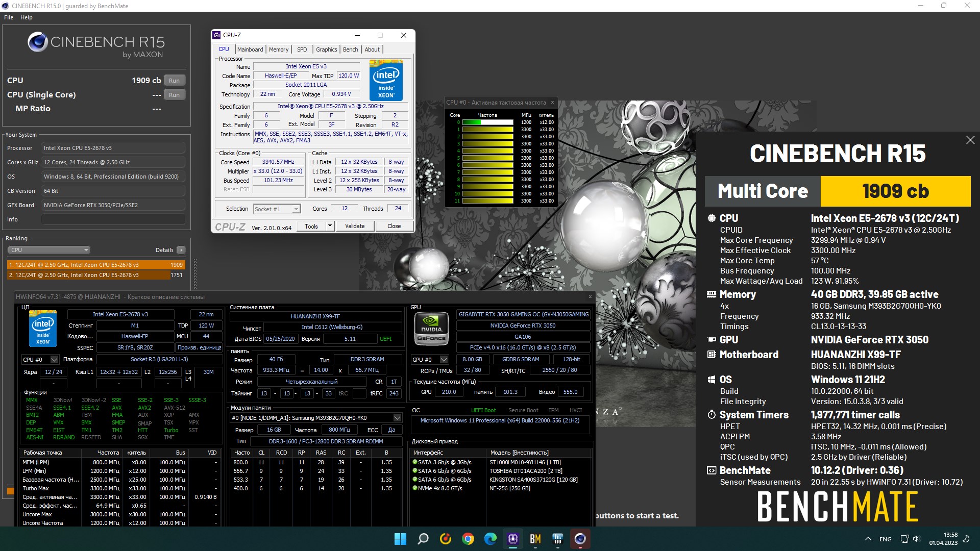980x551 pixels.
Task: Click the Cinebench Info input field
Action: (113, 219)
